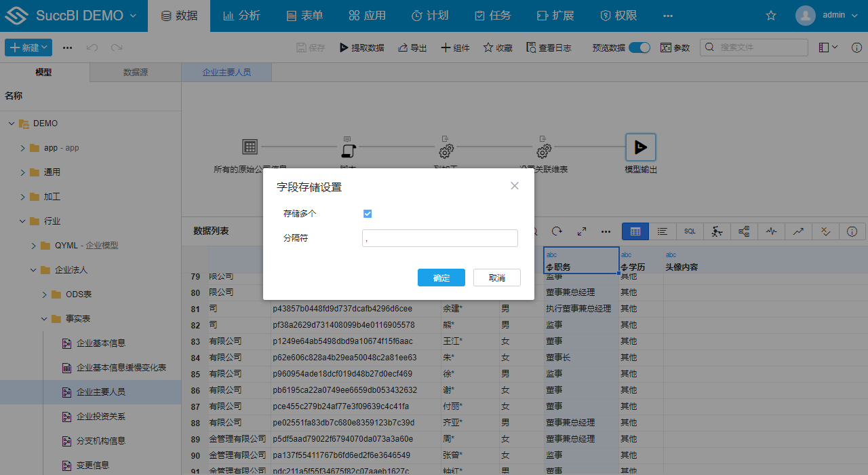Click the 确定 button in the dialog
Screen dimensions: 868x475
441,278
